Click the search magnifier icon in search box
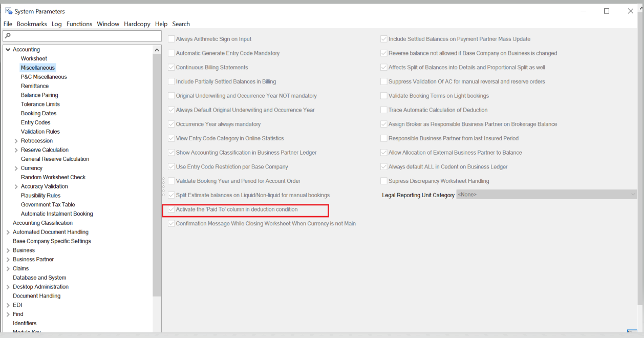Viewport: 644px width, 338px height. [8, 36]
